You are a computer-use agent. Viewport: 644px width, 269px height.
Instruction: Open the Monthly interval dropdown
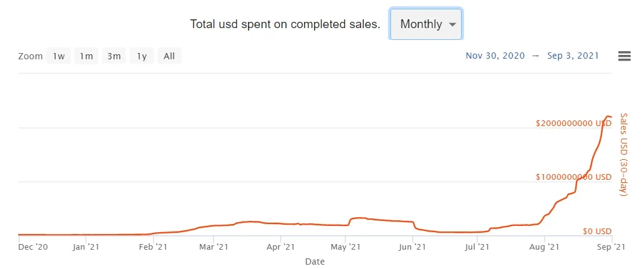pyautogui.click(x=425, y=24)
